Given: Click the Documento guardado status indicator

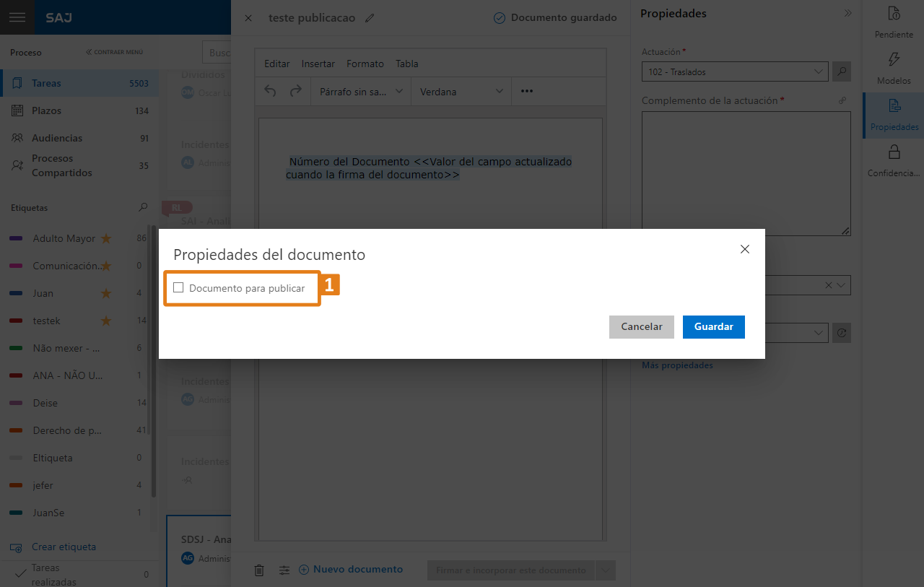Looking at the screenshot, I should (555, 18).
